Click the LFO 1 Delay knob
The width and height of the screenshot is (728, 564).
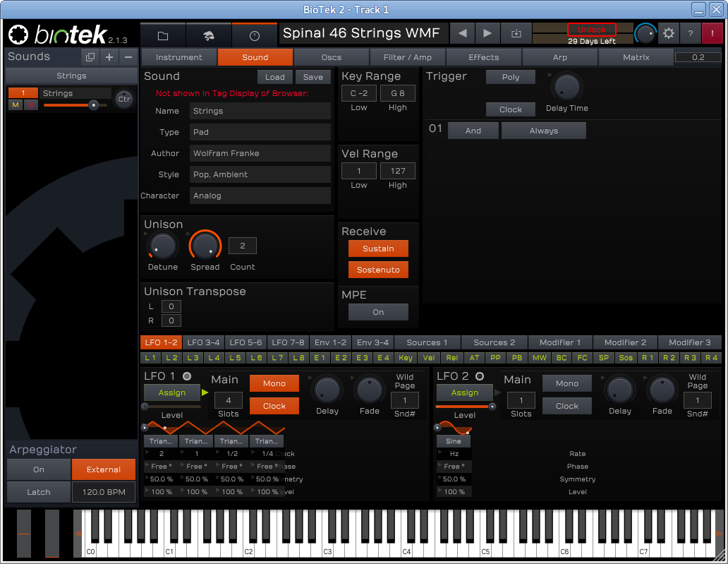click(327, 390)
